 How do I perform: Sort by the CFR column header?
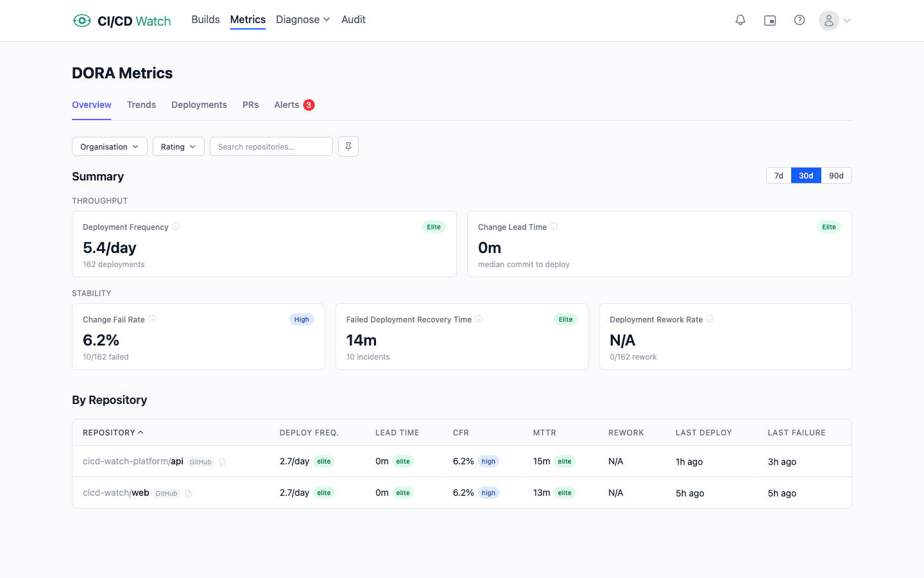[x=461, y=432]
